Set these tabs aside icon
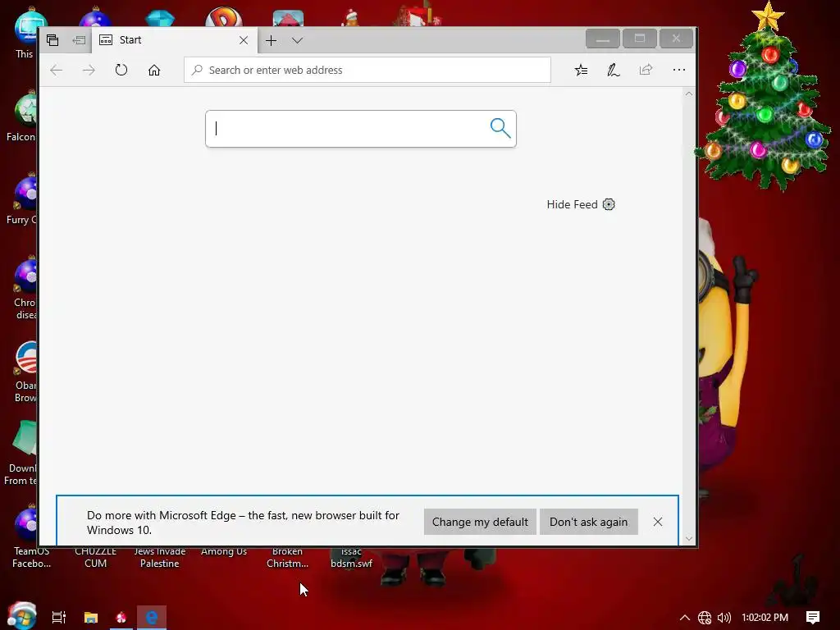 79,40
